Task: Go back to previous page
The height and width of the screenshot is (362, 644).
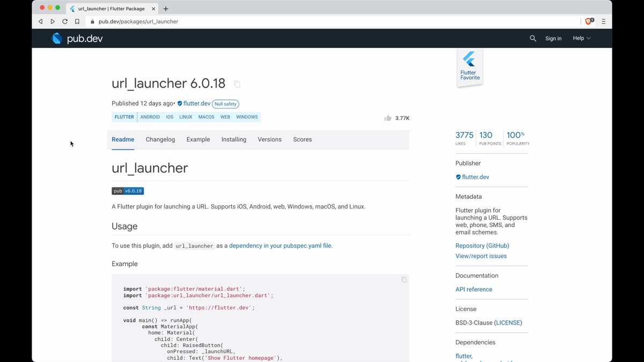Action: 40,21
